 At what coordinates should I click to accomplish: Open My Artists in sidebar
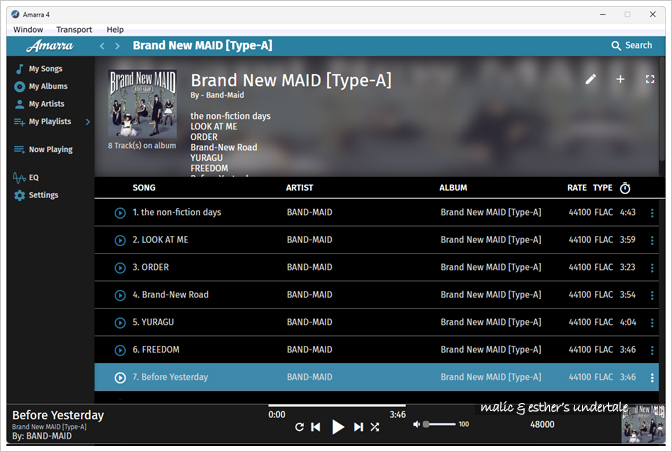[39, 104]
